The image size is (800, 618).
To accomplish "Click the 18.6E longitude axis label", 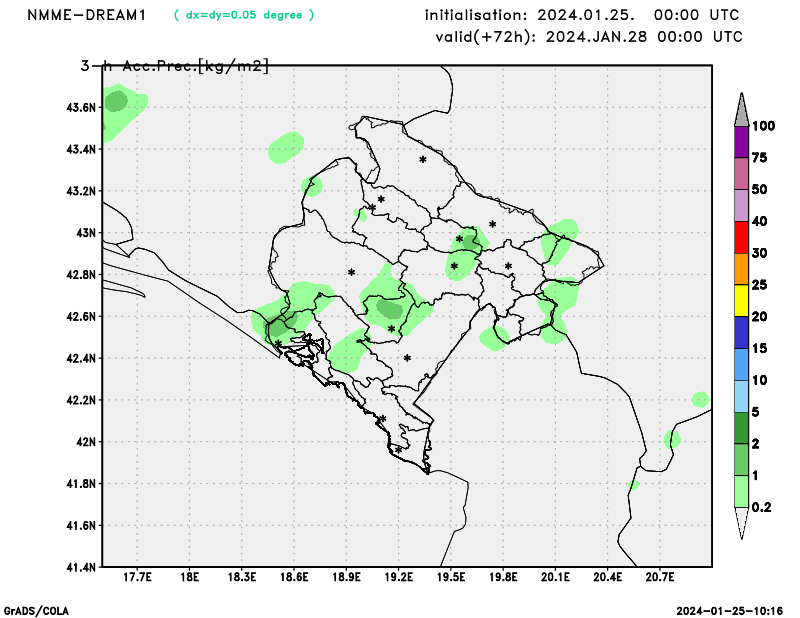I will coord(293,578).
